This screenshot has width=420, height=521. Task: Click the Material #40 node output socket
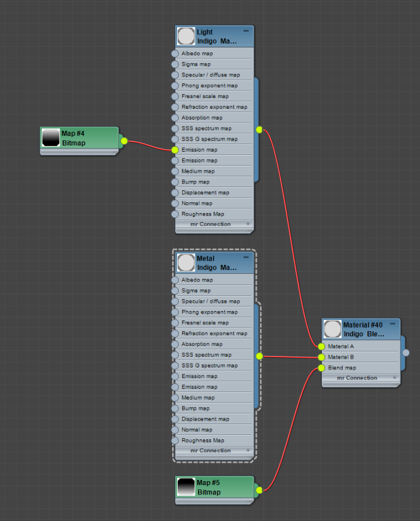(x=406, y=352)
